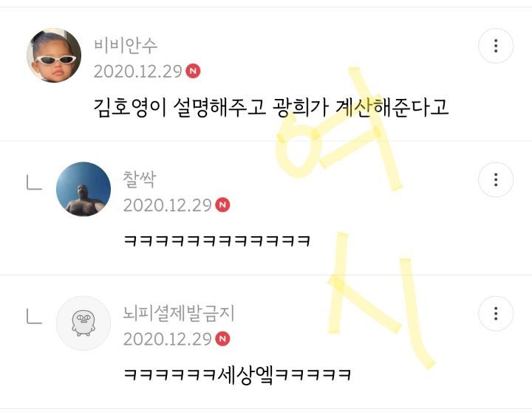Open the profile of username 비비안수

tap(126, 46)
